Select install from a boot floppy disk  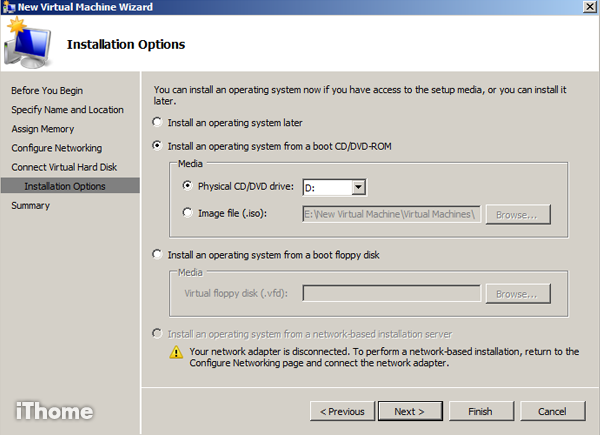(x=155, y=254)
